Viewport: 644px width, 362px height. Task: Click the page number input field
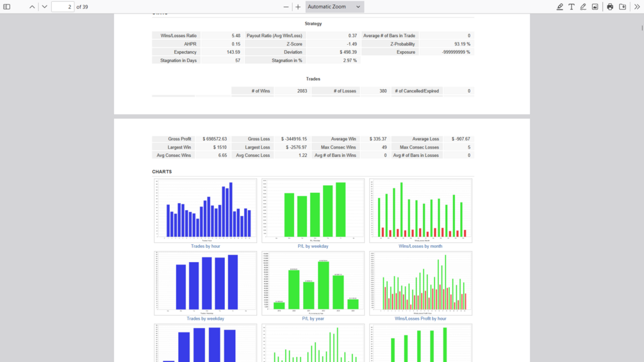point(63,6)
